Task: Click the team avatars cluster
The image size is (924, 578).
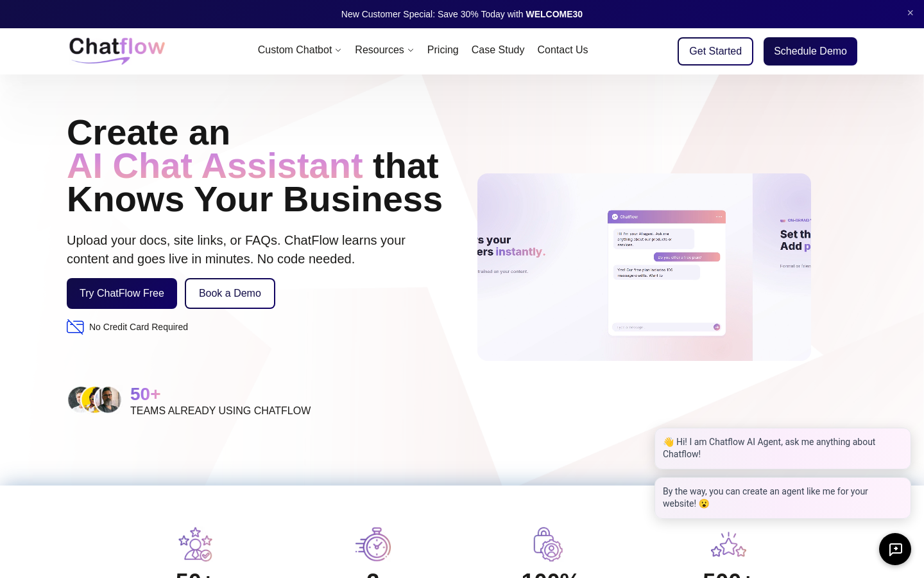Action: tap(95, 399)
